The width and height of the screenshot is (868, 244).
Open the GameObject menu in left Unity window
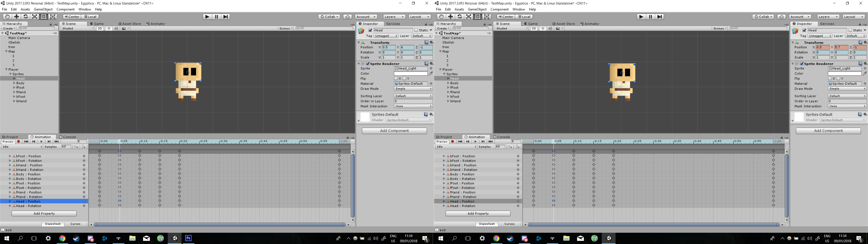43,9
